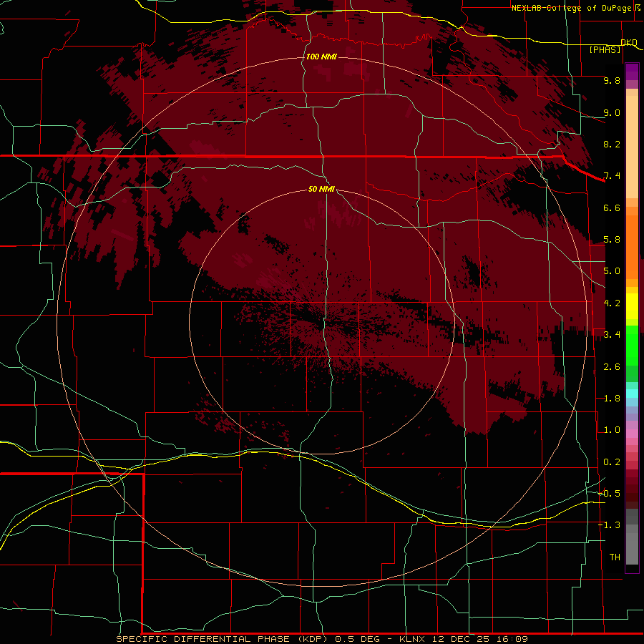Click the 5.0 scale value
The image size is (644, 644).
click(x=612, y=271)
